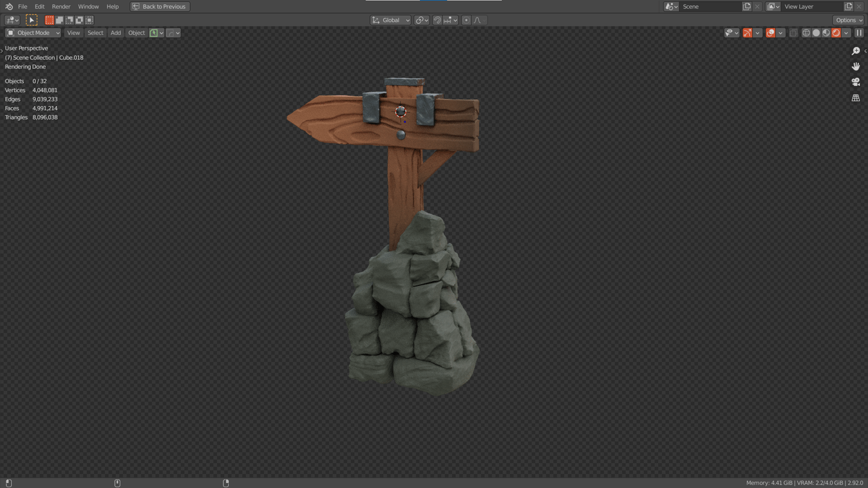Toggle Show Overlays
The image size is (868, 488).
point(770,33)
